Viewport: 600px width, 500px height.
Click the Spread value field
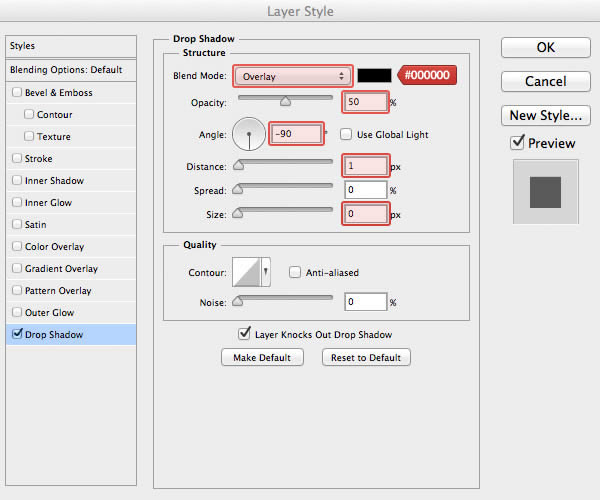(x=365, y=190)
